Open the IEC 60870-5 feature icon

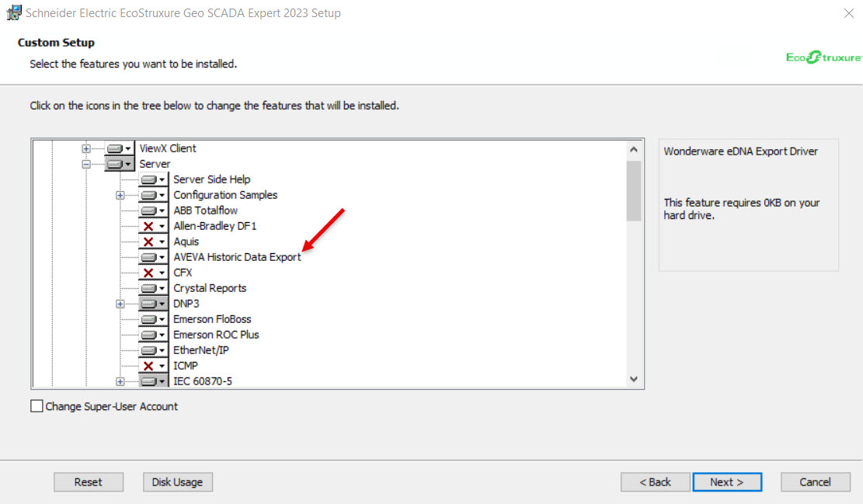(154, 381)
